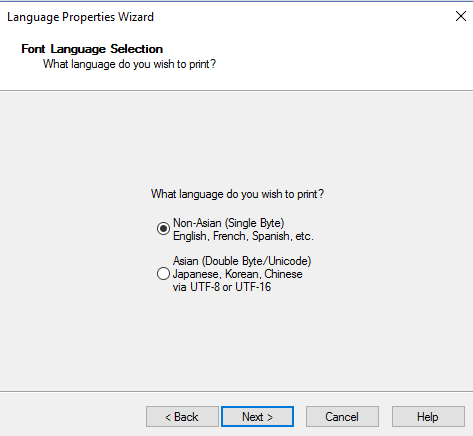473x436 pixels.
Task: Select the Asian (Double Byte/Unicode) radio button
Action: click(163, 274)
